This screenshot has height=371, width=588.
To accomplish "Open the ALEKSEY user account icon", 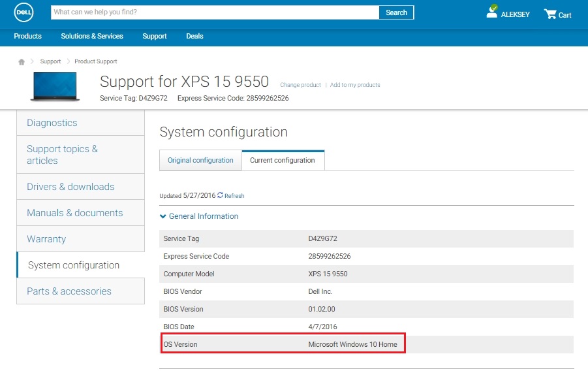I will click(492, 11).
